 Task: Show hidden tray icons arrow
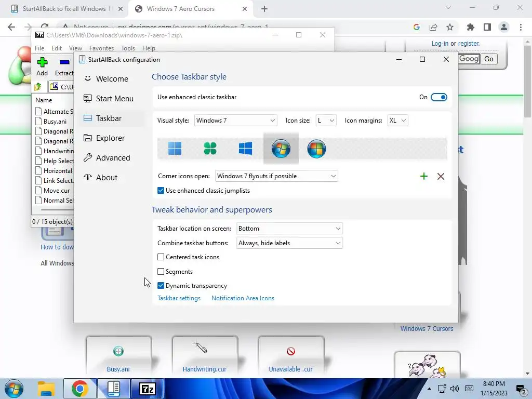[429, 389]
